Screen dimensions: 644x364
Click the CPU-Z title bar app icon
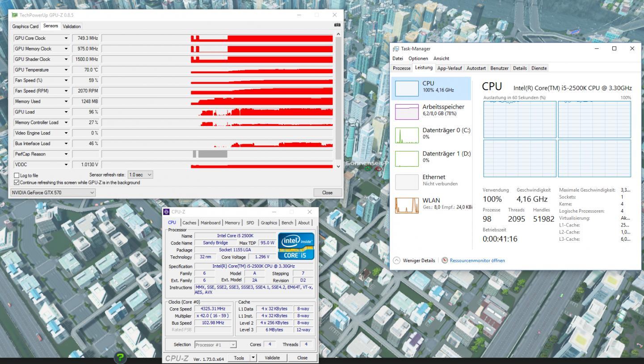[167, 212]
